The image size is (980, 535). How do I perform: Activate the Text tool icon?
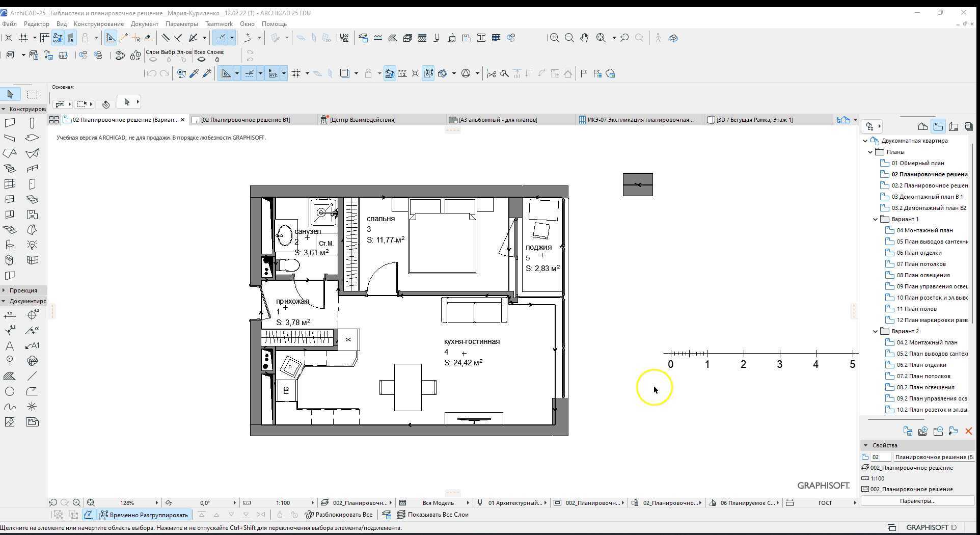click(x=10, y=346)
